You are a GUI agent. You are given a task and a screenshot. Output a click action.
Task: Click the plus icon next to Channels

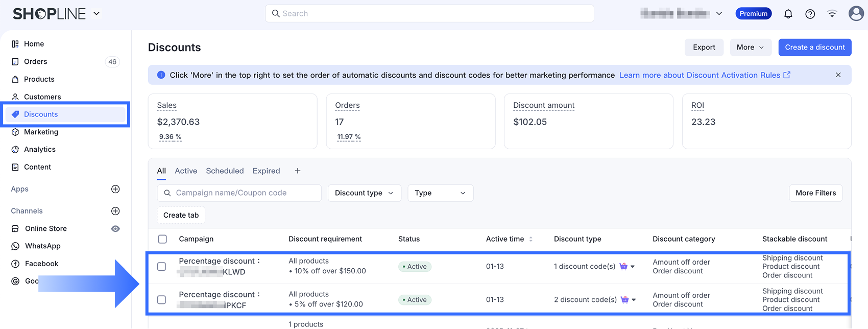[x=115, y=211]
